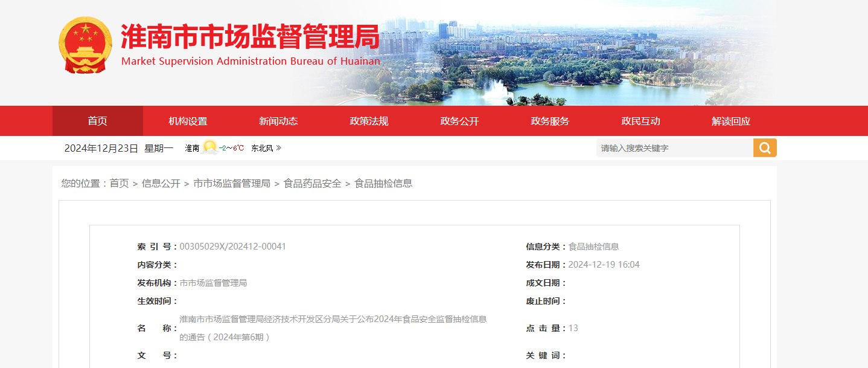
Task: Open the 政务公开 menu item
Action: (x=459, y=121)
